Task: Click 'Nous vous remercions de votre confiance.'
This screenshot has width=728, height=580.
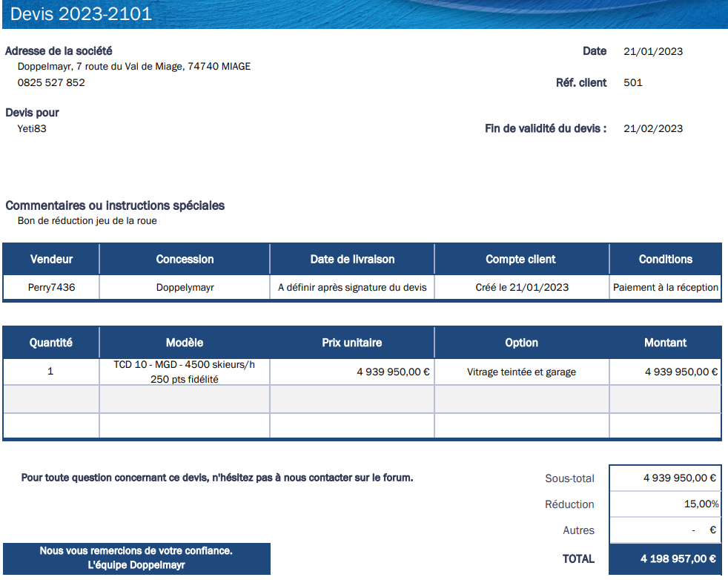Action: click(136, 551)
